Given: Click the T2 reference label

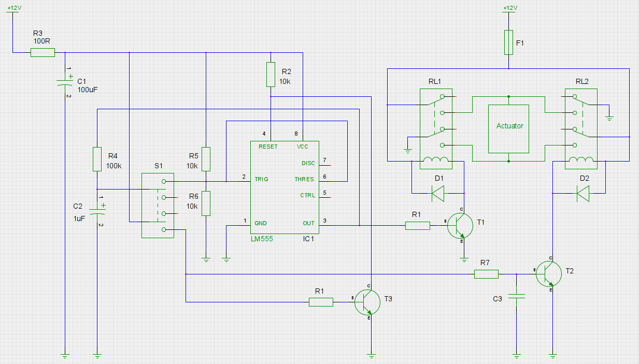Looking at the screenshot, I should coord(570,271).
